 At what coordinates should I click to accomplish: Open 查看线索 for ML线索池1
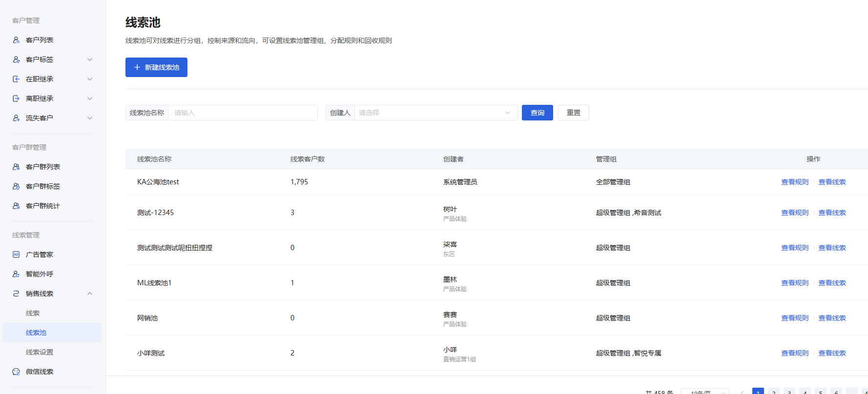click(x=832, y=283)
